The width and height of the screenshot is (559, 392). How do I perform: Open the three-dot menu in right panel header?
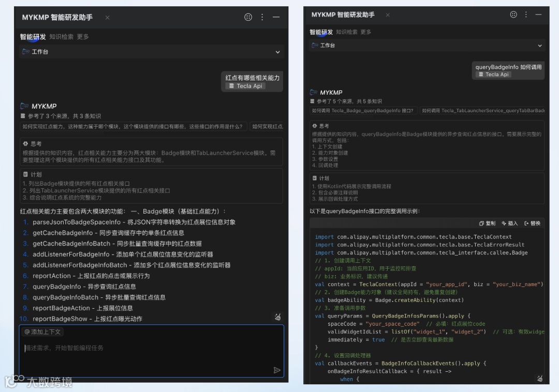click(526, 14)
